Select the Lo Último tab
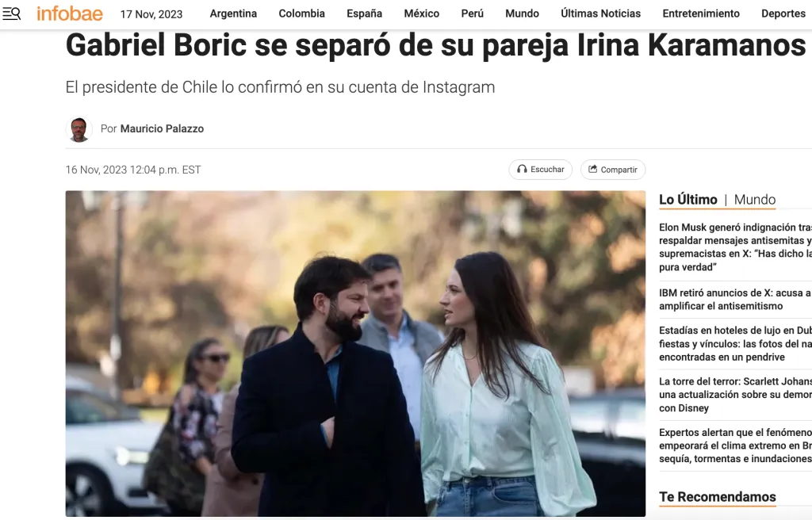This screenshot has width=812, height=520. click(688, 200)
